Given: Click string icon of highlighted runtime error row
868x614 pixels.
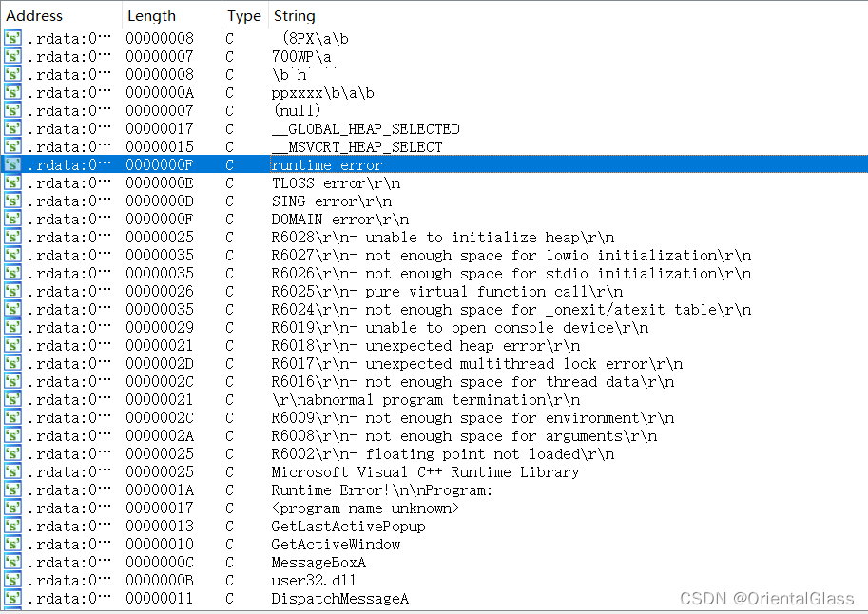Looking at the screenshot, I should tap(12, 165).
